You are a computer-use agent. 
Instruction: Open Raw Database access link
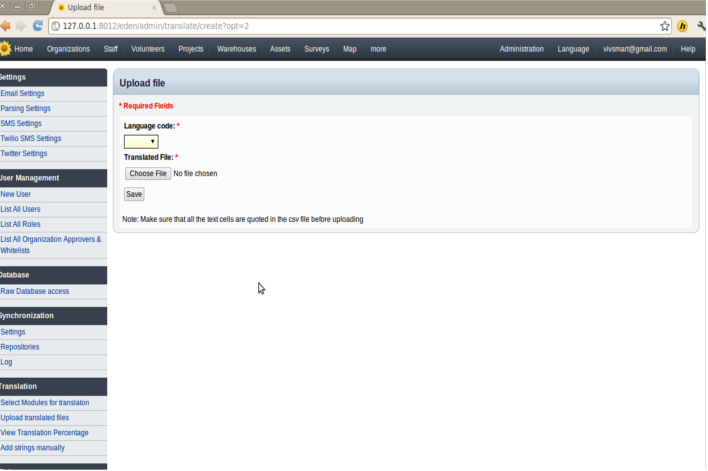tap(35, 291)
